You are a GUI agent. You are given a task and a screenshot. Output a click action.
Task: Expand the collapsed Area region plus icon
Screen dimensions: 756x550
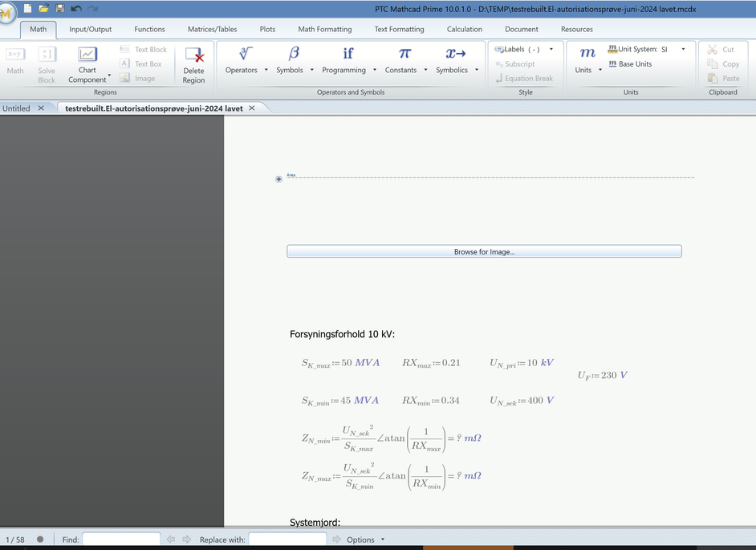point(279,179)
